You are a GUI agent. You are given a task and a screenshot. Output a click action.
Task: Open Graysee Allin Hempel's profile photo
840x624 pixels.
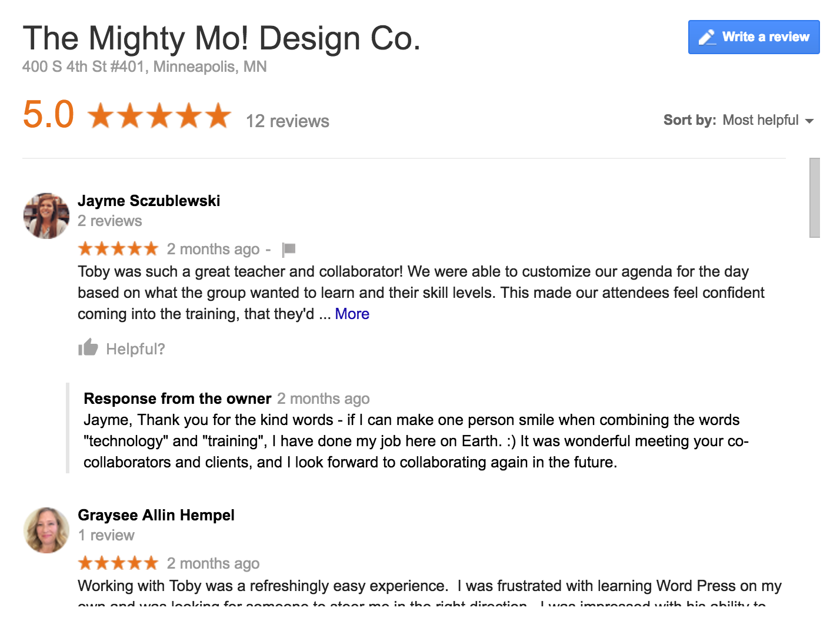click(x=46, y=530)
